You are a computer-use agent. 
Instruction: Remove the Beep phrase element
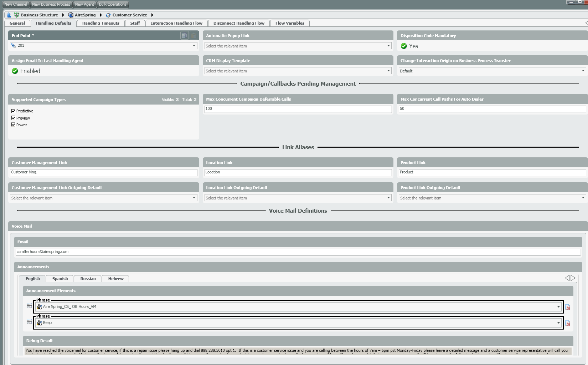pos(568,323)
